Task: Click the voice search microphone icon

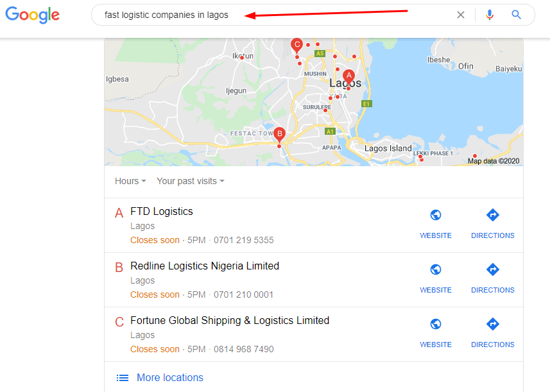Action: click(490, 15)
